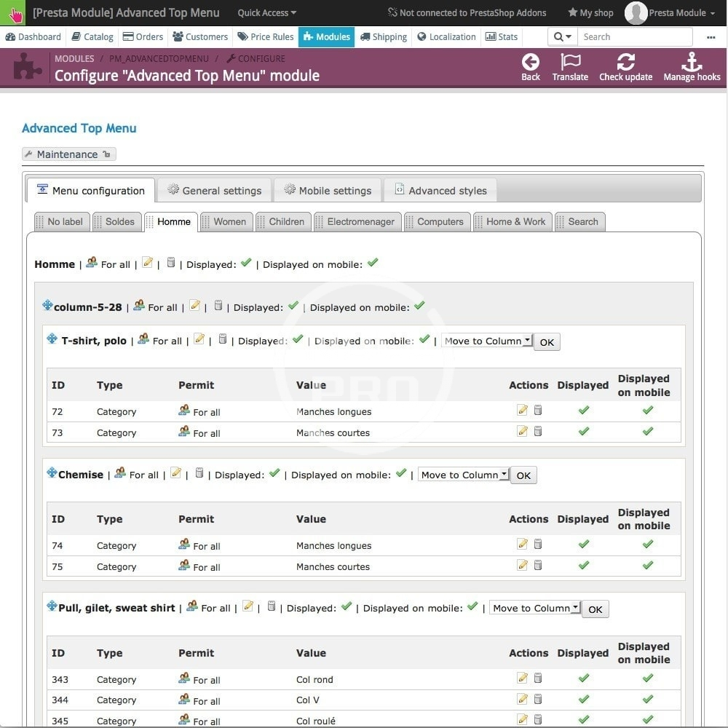
Task: Toggle Displayed checkmark for row ID 73
Action: pyautogui.click(x=583, y=431)
